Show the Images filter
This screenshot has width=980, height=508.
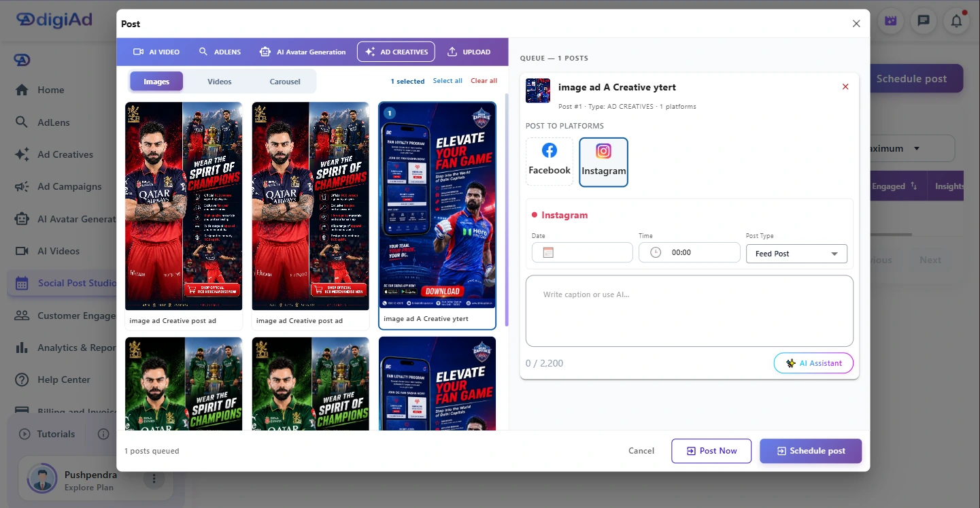(156, 82)
